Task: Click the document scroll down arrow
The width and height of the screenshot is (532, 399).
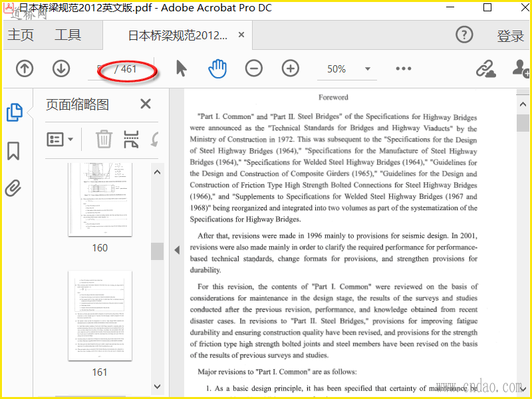Action: tap(523, 388)
